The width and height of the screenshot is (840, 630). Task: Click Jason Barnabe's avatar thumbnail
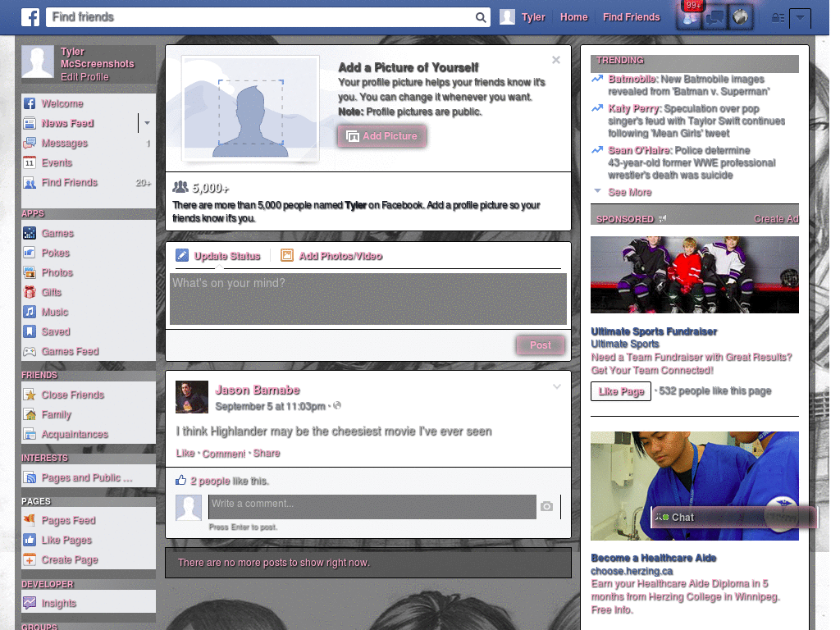[192, 397]
